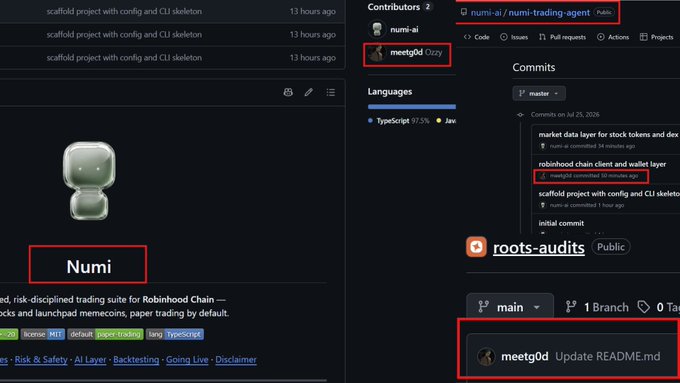This screenshot has width=680, height=383.
Task: Click the numi-ai contributor name link
Action: pos(404,29)
